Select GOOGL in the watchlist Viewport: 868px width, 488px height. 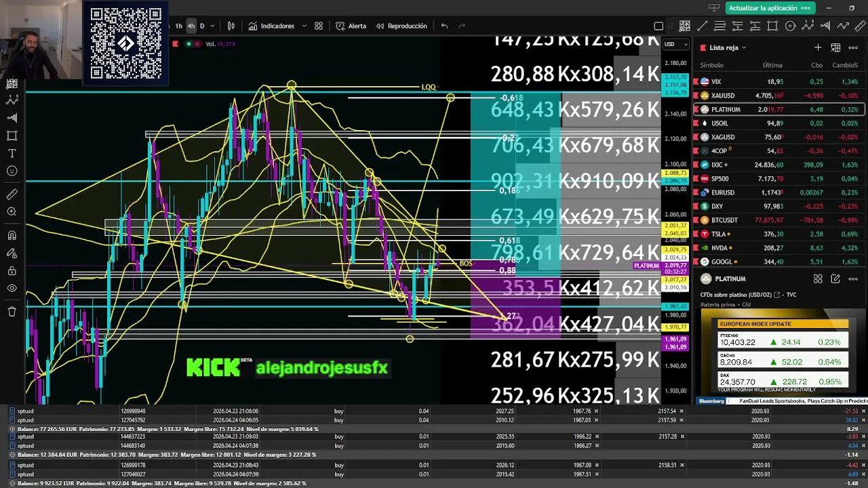point(778,262)
